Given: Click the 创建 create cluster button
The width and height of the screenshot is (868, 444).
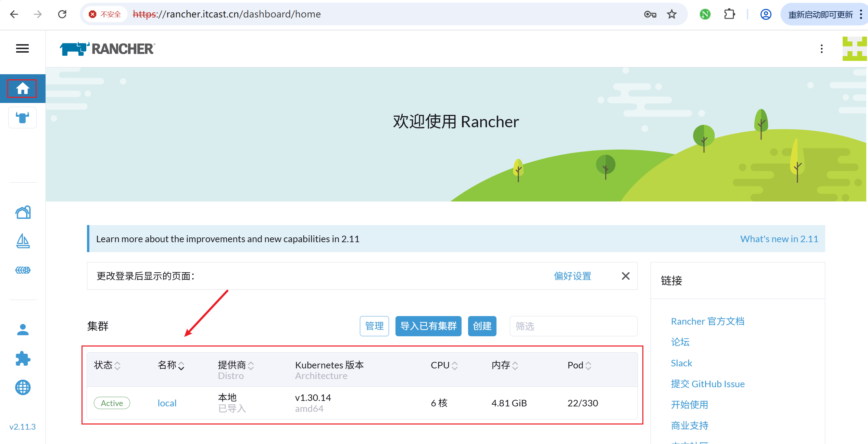Looking at the screenshot, I should (482, 326).
